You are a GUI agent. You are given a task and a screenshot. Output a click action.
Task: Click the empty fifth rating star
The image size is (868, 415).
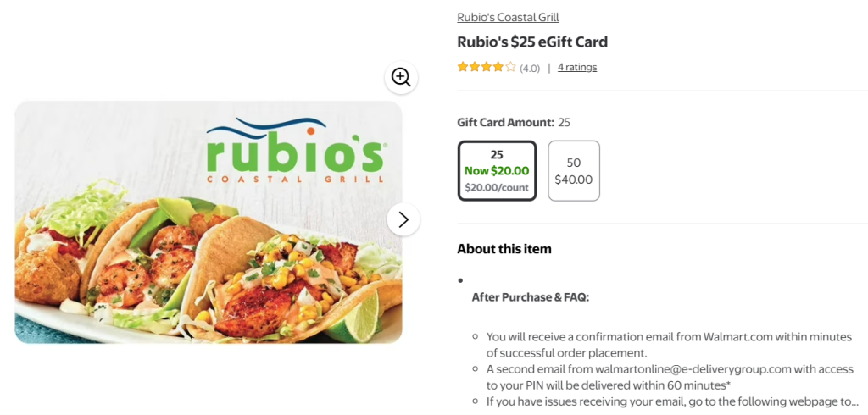point(510,67)
